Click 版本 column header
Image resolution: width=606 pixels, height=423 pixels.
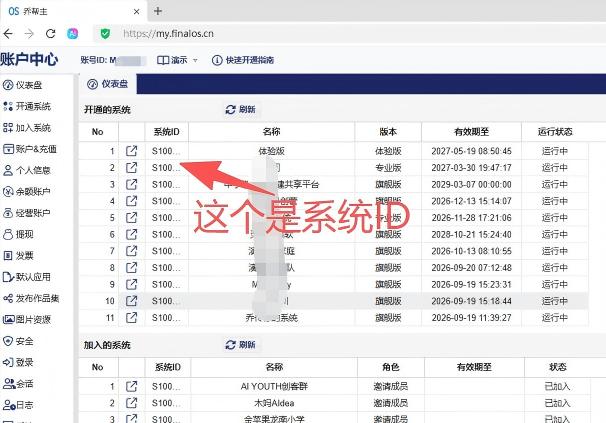coord(388,132)
